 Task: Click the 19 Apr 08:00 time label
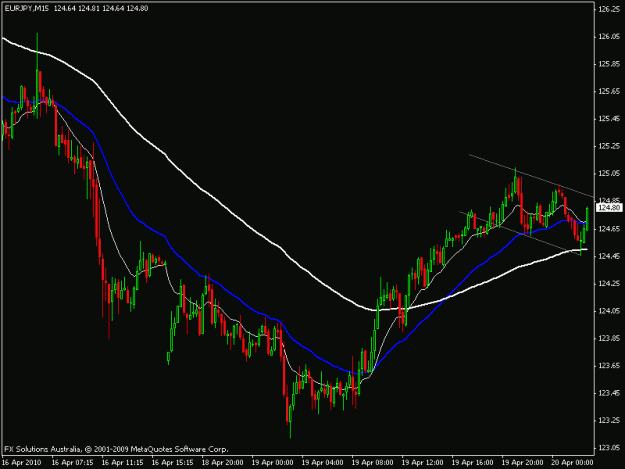click(x=373, y=463)
